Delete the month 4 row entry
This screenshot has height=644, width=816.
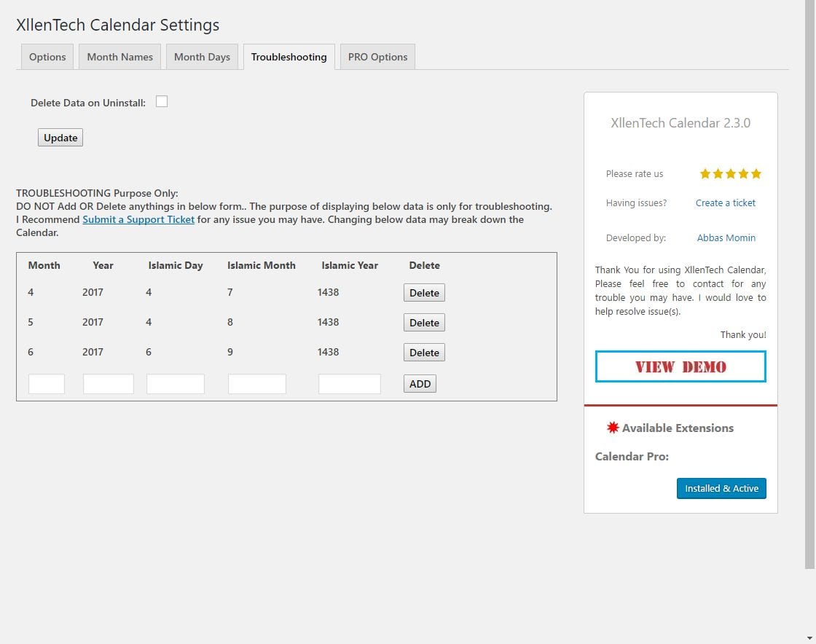(x=424, y=293)
